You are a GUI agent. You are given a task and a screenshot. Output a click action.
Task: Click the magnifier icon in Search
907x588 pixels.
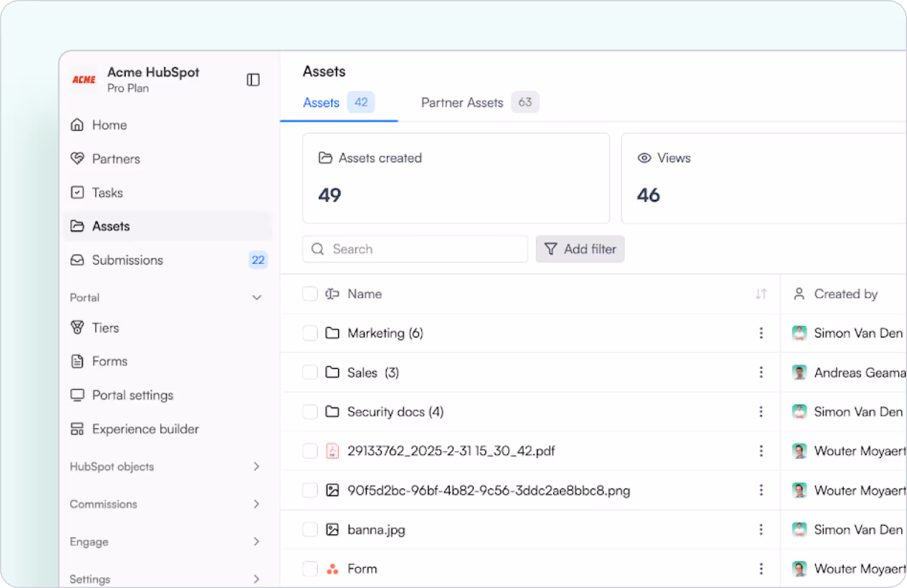[x=318, y=249]
